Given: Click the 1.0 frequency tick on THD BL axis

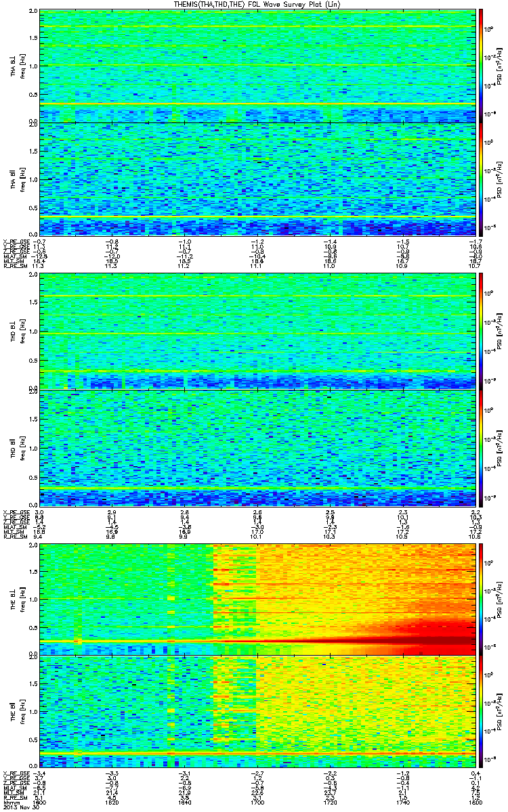Looking at the screenshot, I should point(33,331).
